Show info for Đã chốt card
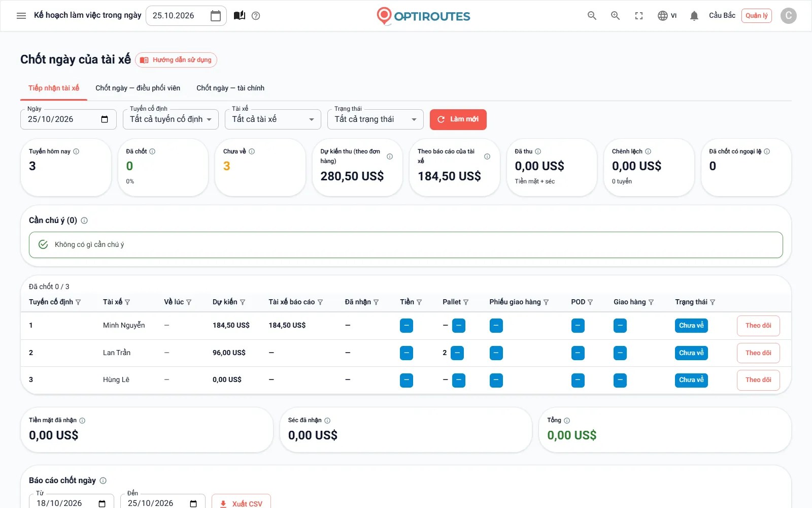 (152, 151)
